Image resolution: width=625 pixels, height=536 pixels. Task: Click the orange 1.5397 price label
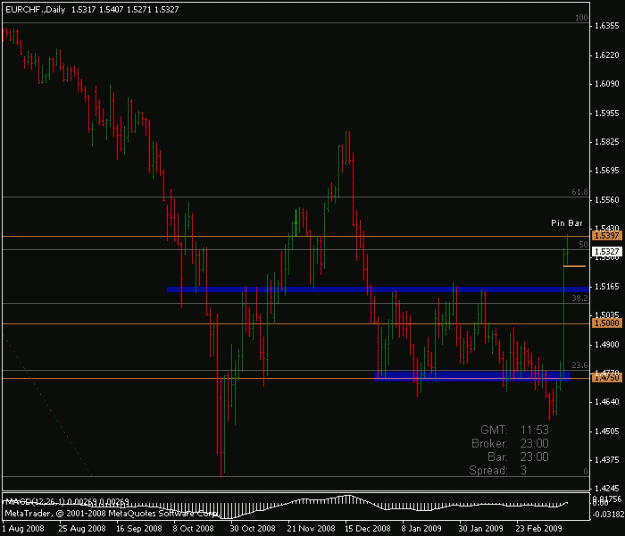point(607,236)
